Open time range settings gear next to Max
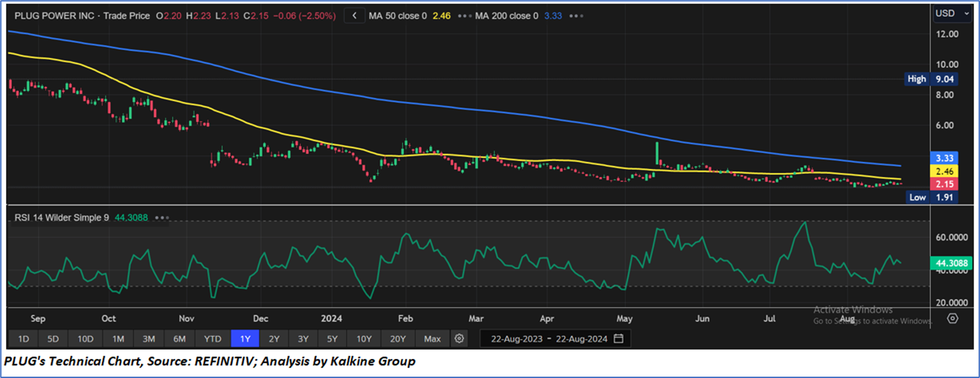Viewport: 980px width, 378px height. [x=459, y=338]
